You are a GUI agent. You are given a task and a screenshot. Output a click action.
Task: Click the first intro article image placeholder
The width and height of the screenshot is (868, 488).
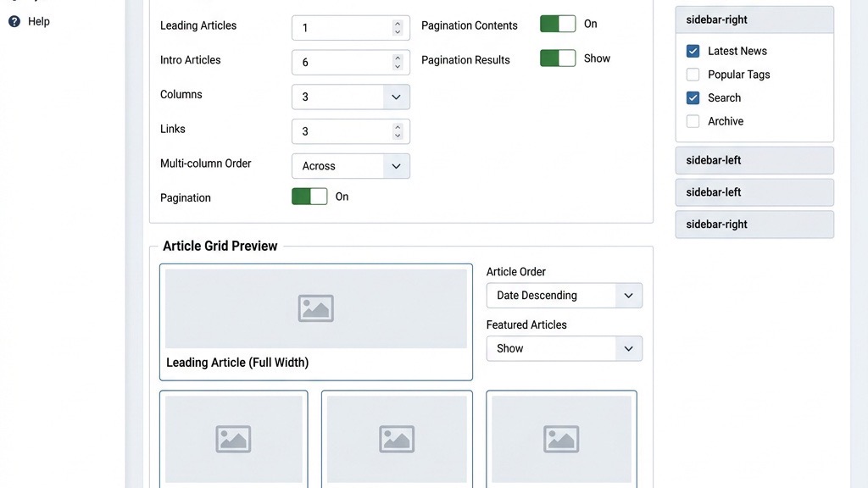point(233,439)
